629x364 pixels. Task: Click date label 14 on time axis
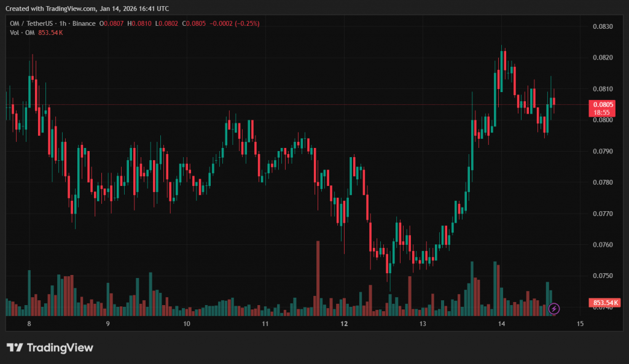coord(501,323)
